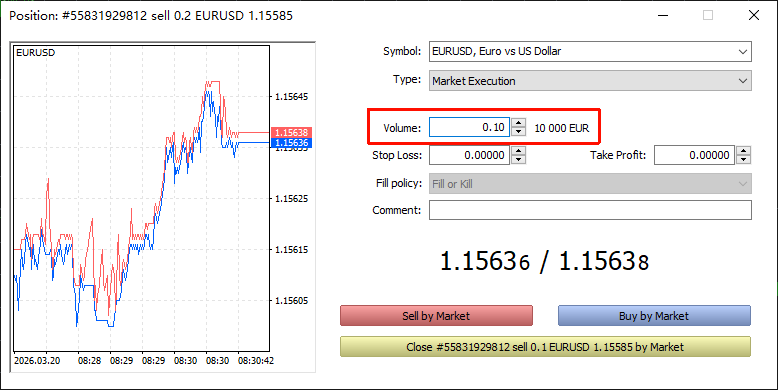
Task: Click the blue bid price label 1.15636
Action: pos(291,143)
